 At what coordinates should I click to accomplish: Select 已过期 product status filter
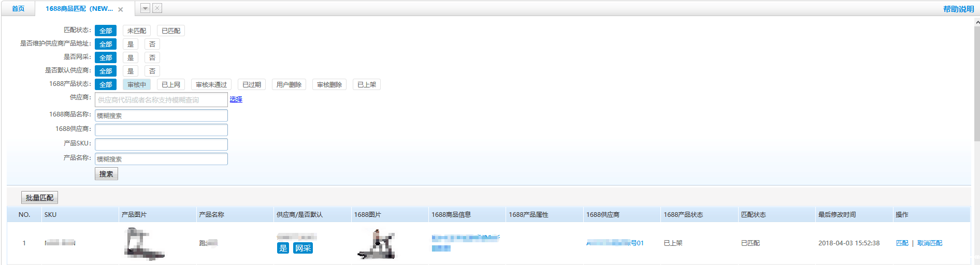(252, 85)
